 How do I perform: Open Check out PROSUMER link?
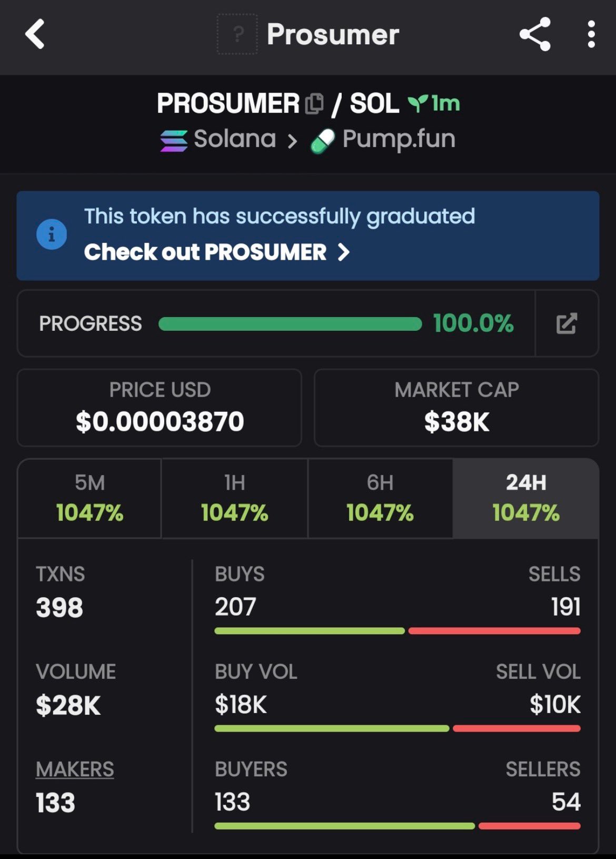point(205,252)
